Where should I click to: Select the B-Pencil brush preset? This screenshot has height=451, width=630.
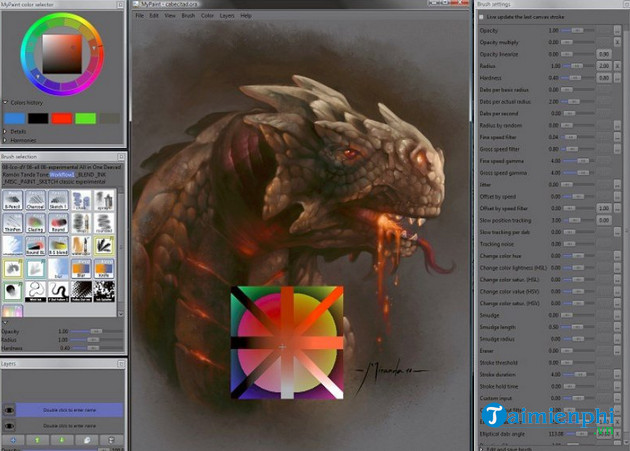click(12, 200)
